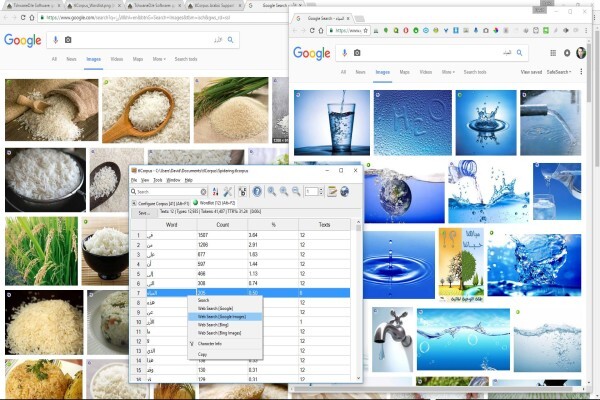This screenshot has height=400, width=600.
Task: Switch to the Configure Corpus tab
Action: click(x=161, y=203)
